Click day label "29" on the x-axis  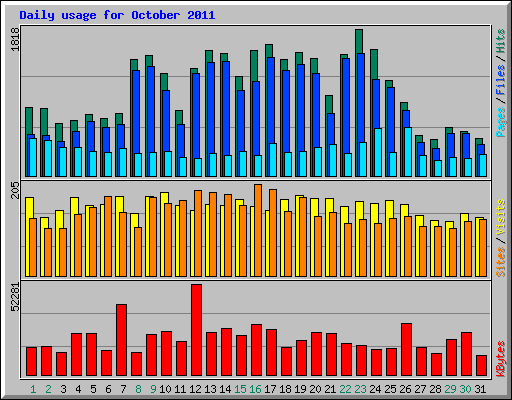[x=450, y=389]
